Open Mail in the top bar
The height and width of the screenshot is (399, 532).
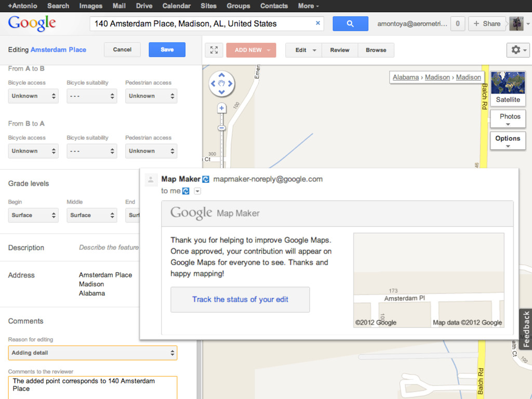point(119,6)
